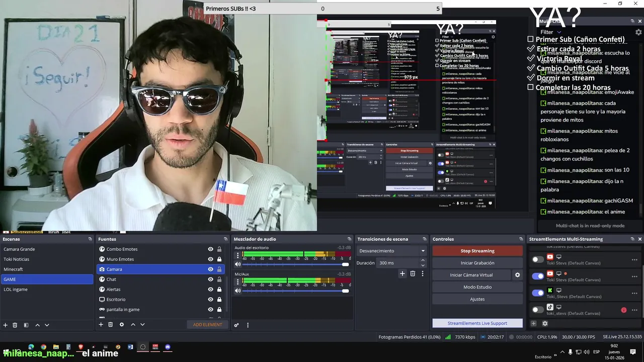Image resolution: width=644 pixels, height=362 pixels.
Task: Undock the Controles panel
Action: 521,239
